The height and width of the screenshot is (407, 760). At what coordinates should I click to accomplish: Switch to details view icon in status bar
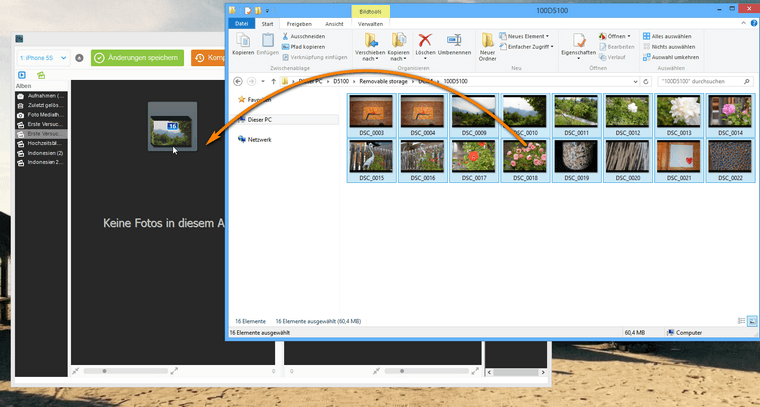[741, 321]
